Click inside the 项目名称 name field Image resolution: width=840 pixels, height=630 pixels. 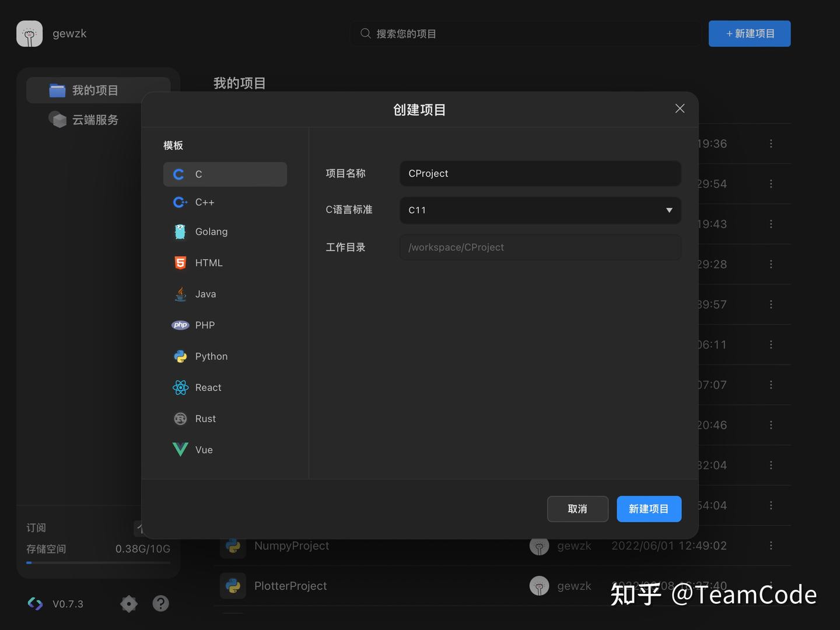[540, 173]
